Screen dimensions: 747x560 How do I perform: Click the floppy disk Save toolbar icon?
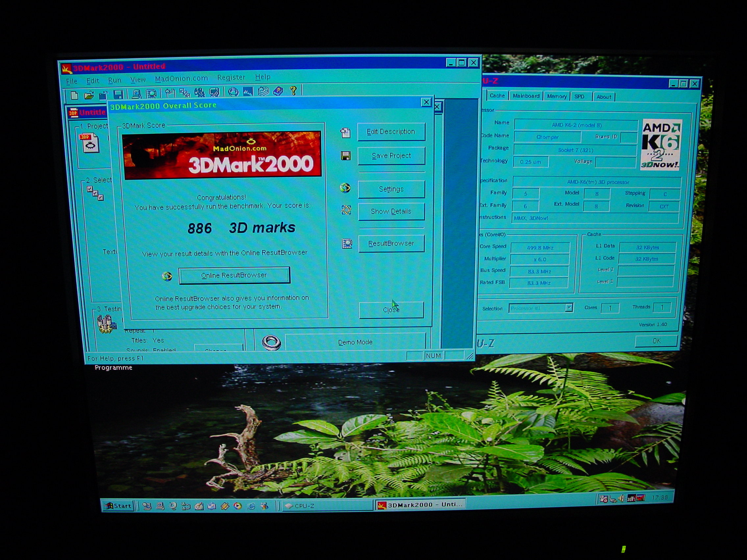(118, 95)
